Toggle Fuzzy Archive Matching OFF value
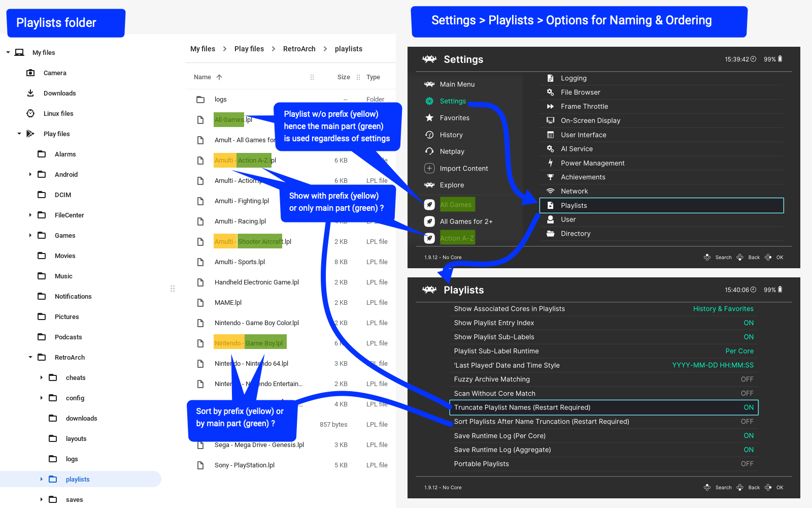Image resolution: width=812 pixels, height=508 pixels. click(747, 379)
